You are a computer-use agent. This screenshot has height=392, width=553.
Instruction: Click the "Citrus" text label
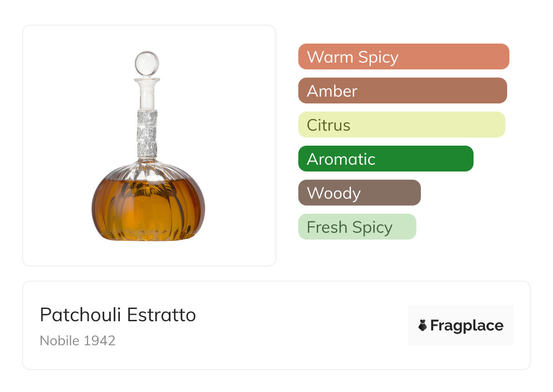329,125
